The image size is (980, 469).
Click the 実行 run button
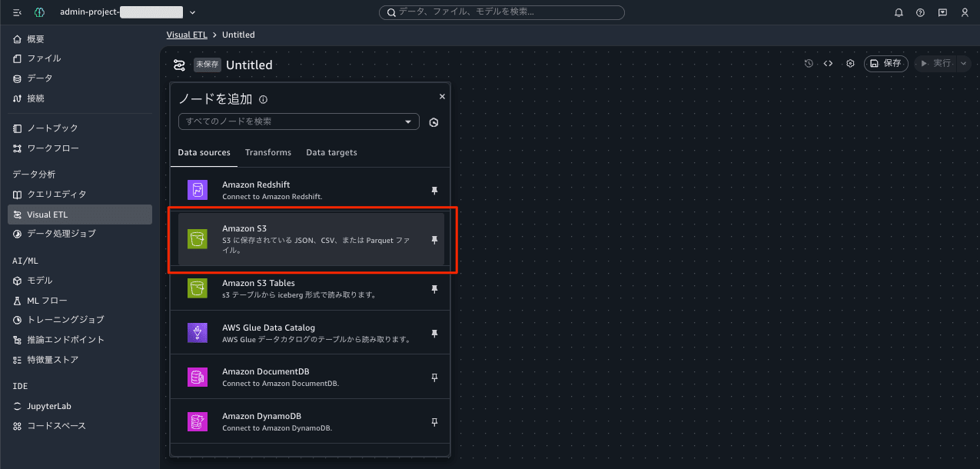click(x=935, y=64)
